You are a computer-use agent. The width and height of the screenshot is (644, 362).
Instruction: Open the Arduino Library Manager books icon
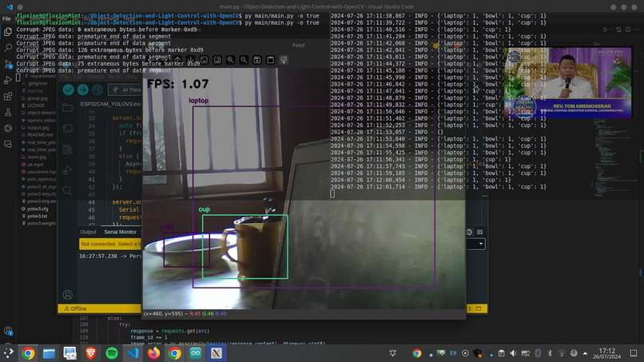(x=68, y=149)
